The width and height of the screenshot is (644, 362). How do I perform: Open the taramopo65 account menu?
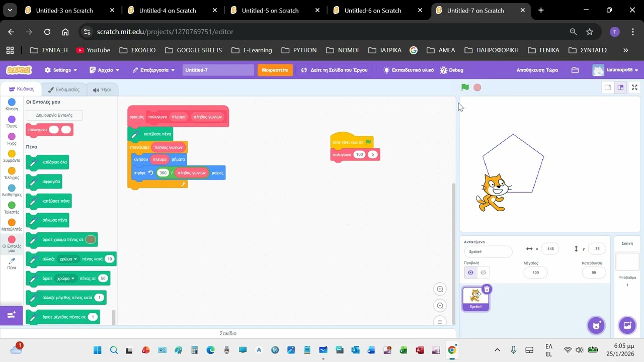click(x=616, y=70)
